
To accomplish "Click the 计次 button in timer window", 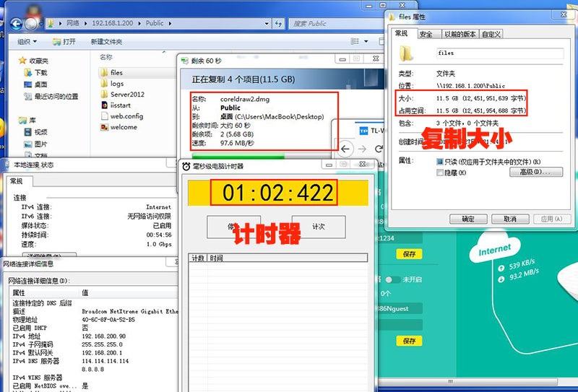I will pos(319,227).
